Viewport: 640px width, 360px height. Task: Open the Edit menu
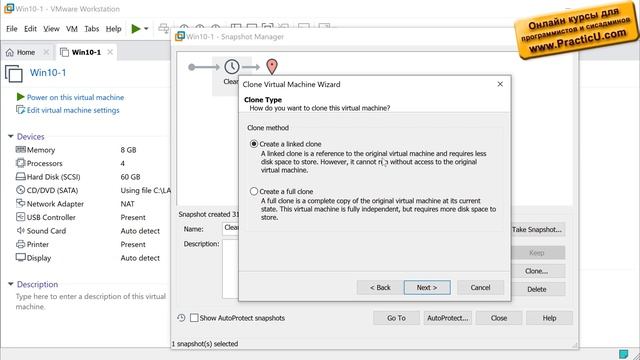[30, 29]
